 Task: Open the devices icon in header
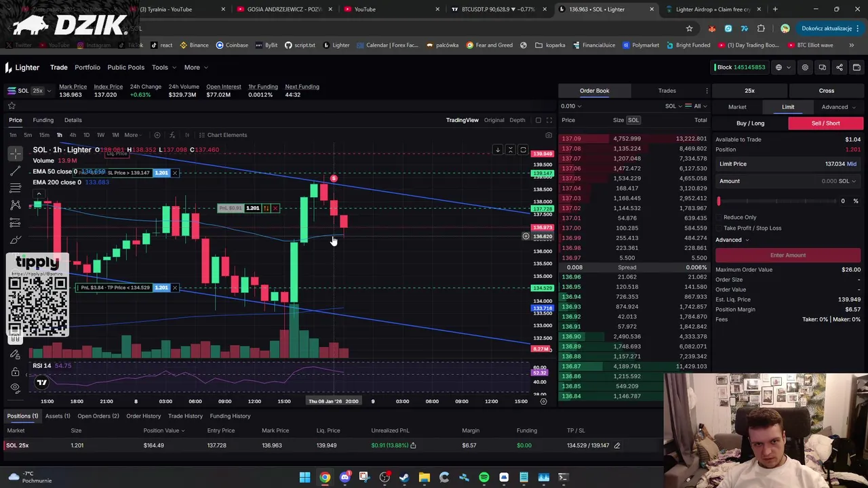tap(822, 67)
